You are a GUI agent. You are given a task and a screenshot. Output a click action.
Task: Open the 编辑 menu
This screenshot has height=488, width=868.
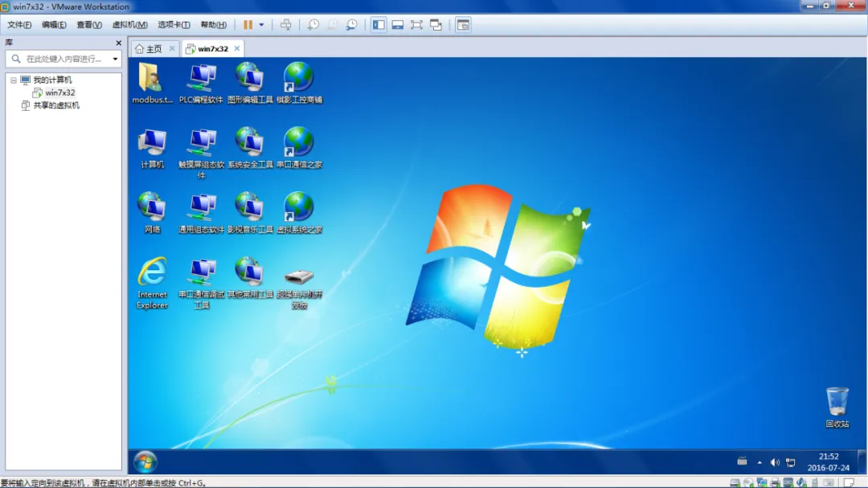pyautogui.click(x=54, y=25)
